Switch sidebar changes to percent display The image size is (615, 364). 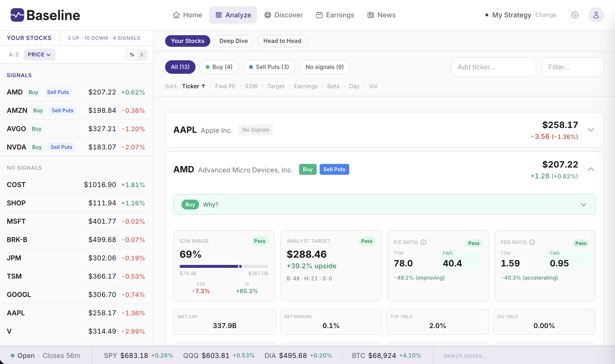(x=132, y=54)
